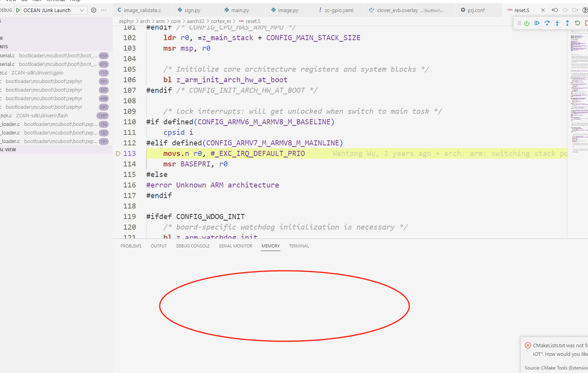Click the cortex_m breadcrumb segment
This screenshot has height=373, width=588.
[x=221, y=21]
